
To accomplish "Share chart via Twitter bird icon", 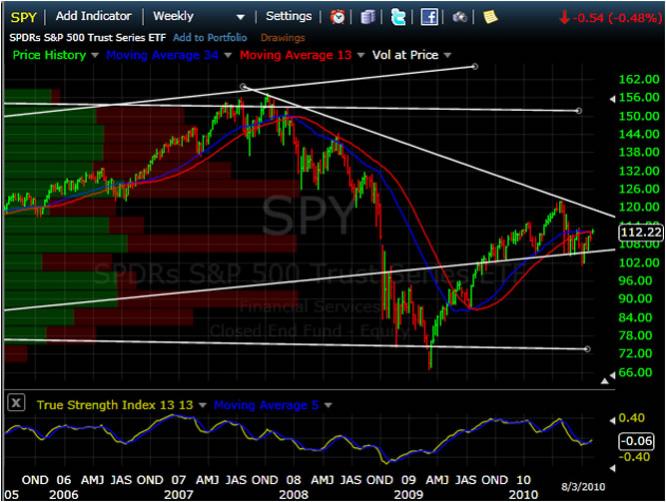I will point(398,17).
